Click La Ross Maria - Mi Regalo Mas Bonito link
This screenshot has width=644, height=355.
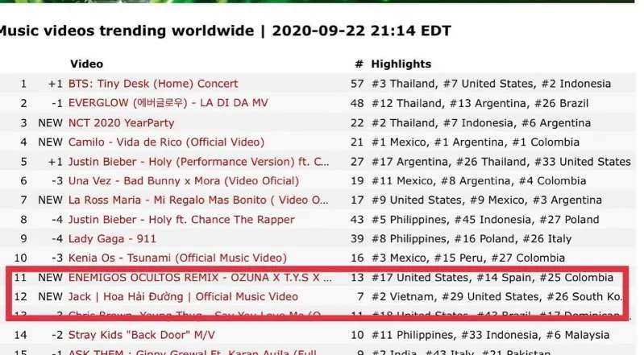(199, 200)
